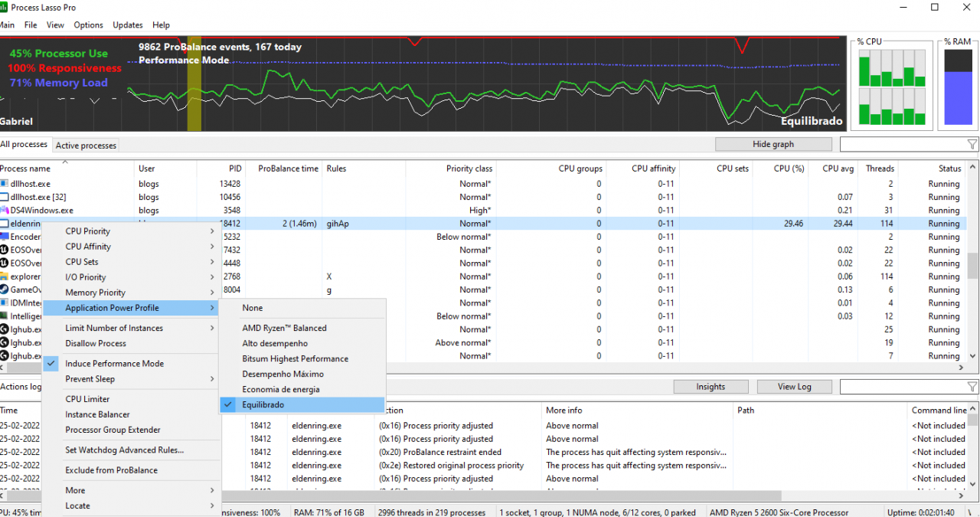The width and height of the screenshot is (980, 517).
Task: Click the process search input field
Action: point(902,144)
